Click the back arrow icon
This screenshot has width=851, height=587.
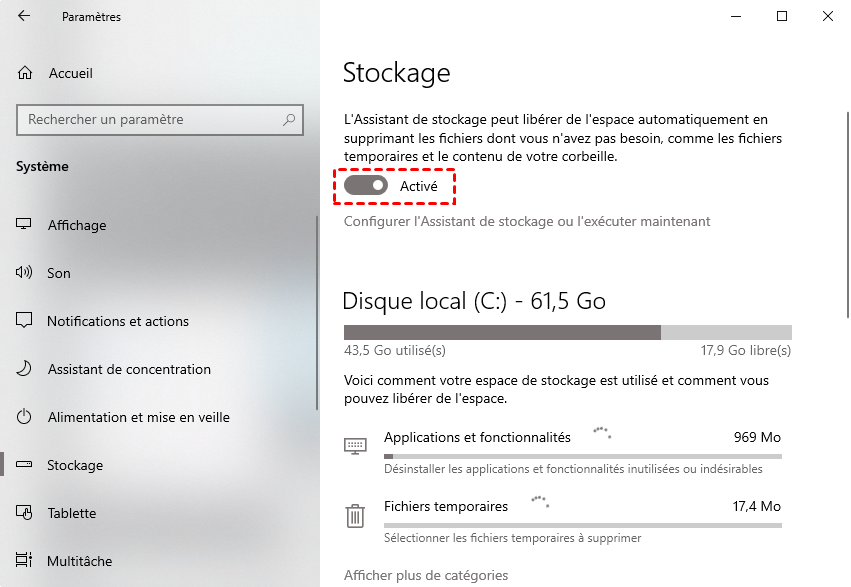coord(24,17)
